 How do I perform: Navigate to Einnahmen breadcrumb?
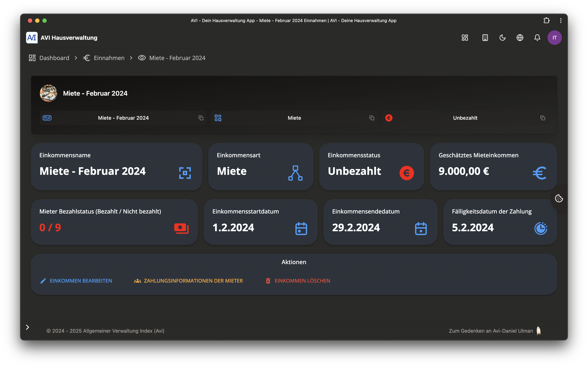[109, 58]
